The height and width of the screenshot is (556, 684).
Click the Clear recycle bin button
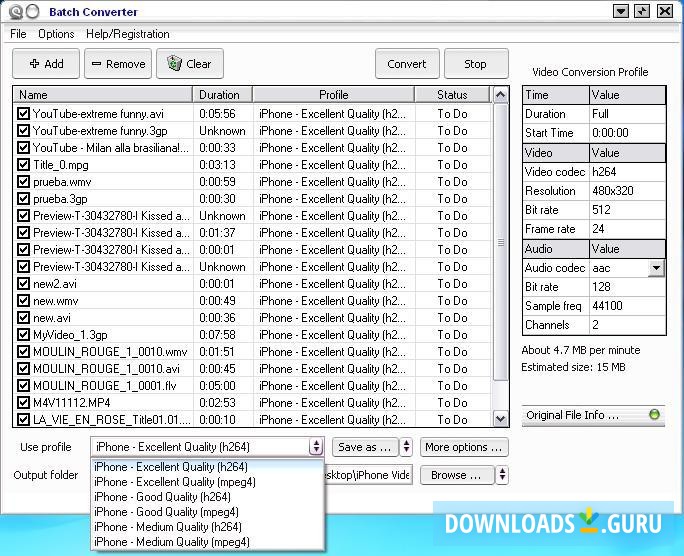(x=190, y=64)
